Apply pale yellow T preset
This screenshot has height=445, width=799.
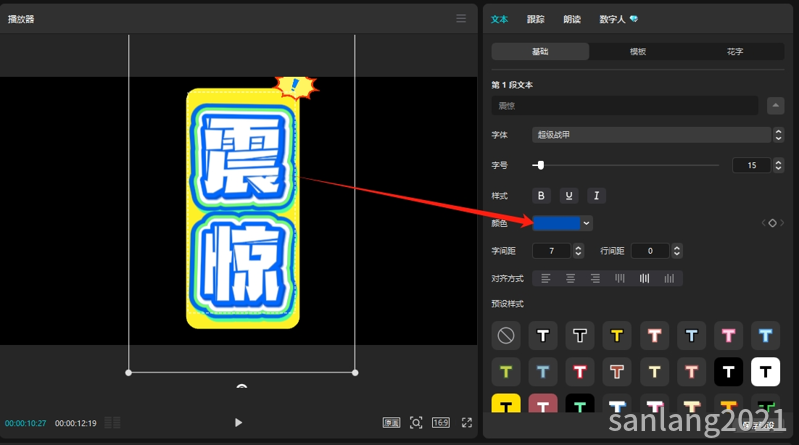[x=654, y=372]
